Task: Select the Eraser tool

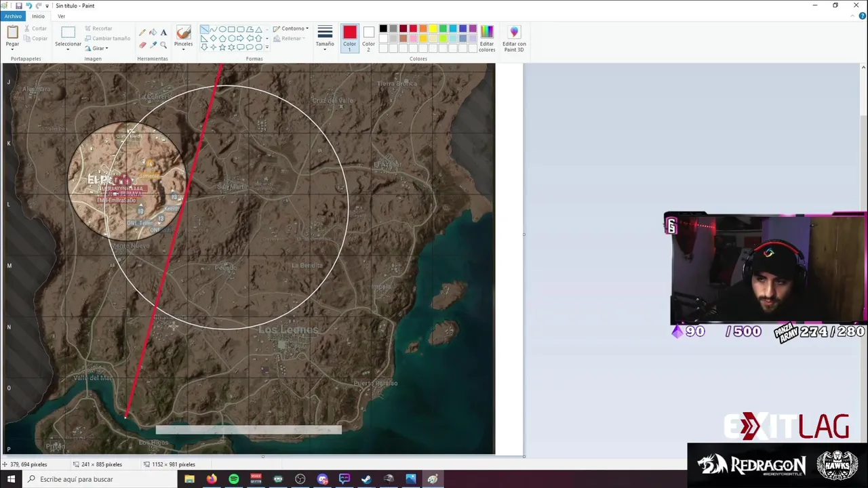Action: tap(142, 45)
